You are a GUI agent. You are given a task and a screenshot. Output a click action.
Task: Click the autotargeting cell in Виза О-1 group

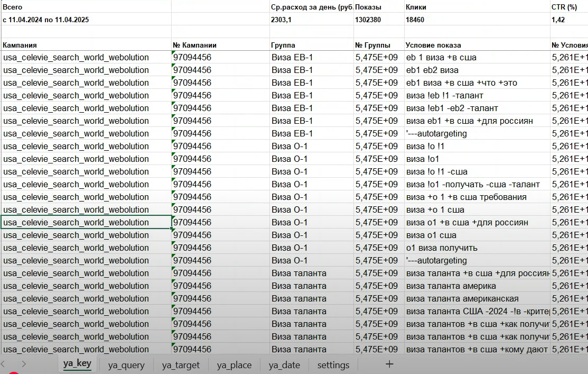click(477, 261)
